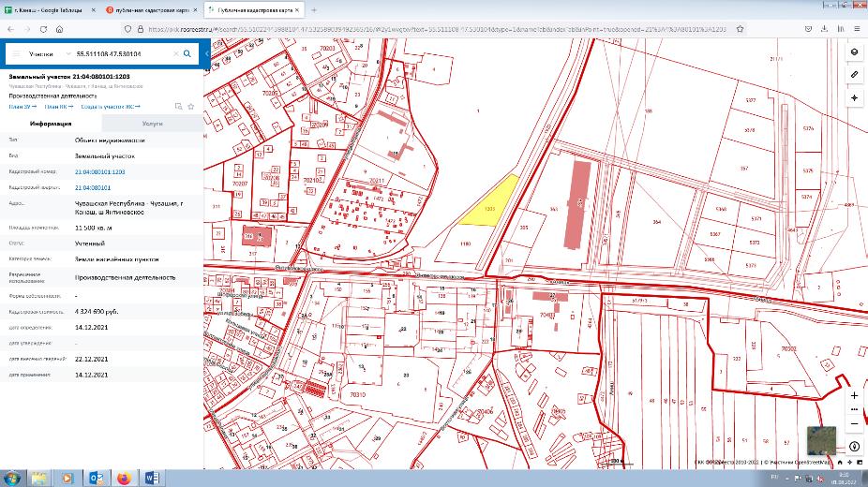Click the search magnifier icon

(187, 54)
